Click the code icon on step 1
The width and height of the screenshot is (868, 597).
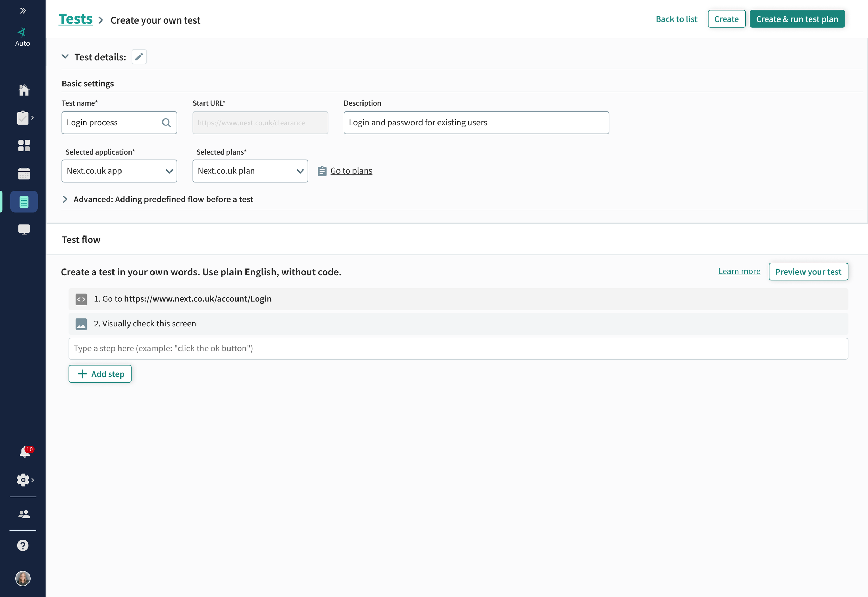point(81,299)
